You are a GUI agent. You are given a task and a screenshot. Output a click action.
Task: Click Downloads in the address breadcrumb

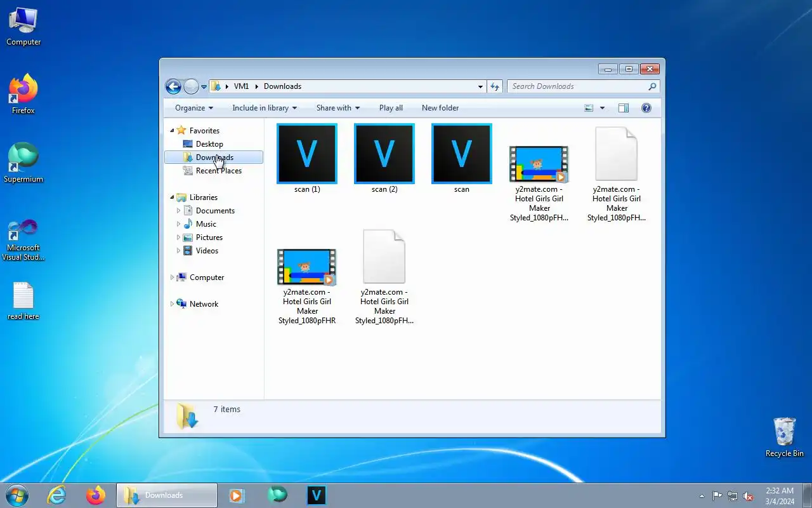click(282, 86)
